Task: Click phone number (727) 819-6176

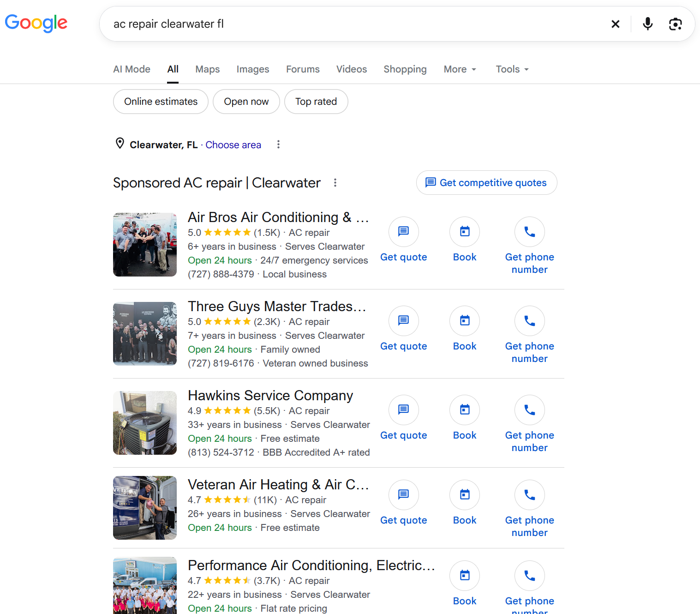Action: coord(221,363)
